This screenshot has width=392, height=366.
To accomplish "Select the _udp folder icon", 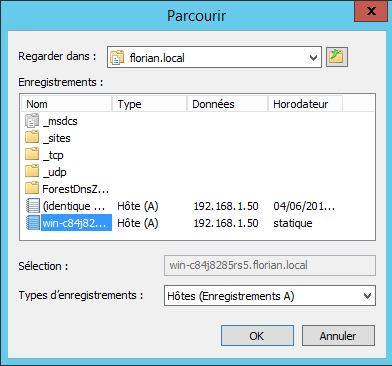I will click(32, 172).
